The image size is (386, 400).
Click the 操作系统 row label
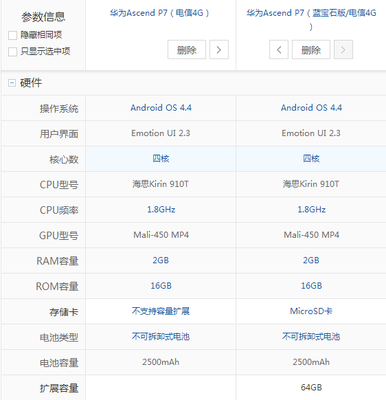pyautogui.click(x=59, y=109)
